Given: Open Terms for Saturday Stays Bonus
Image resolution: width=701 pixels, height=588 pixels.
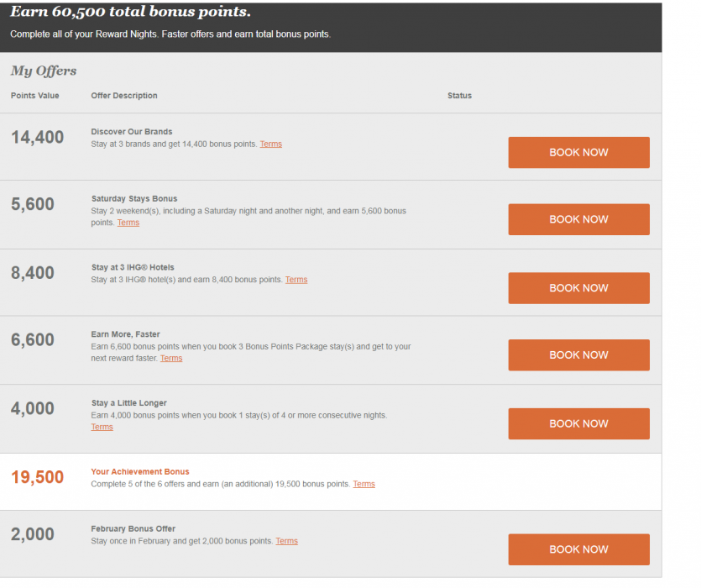Looking at the screenshot, I should click(x=128, y=223).
